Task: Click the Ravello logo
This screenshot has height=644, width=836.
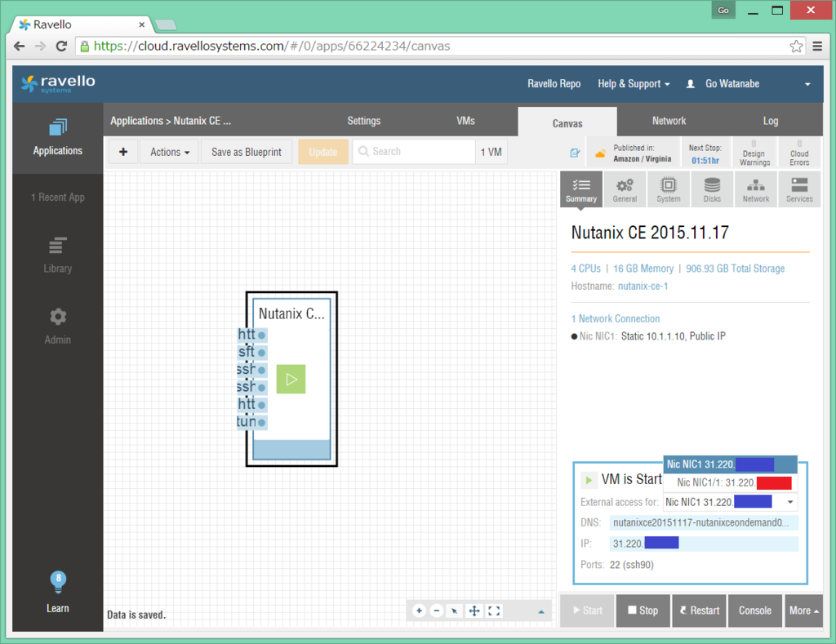Action: pos(58,83)
